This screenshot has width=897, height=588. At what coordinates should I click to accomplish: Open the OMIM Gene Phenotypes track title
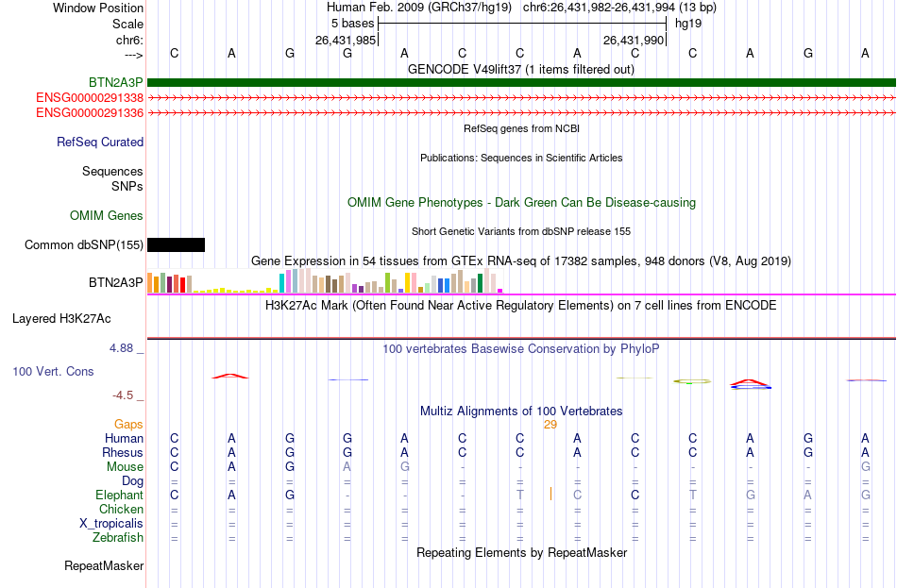pyautogui.click(x=521, y=203)
